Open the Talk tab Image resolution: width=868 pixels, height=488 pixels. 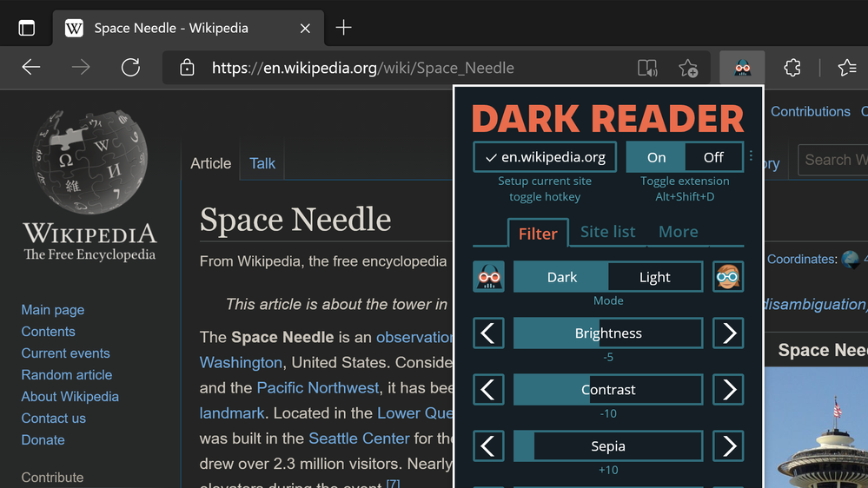click(262, 163)
